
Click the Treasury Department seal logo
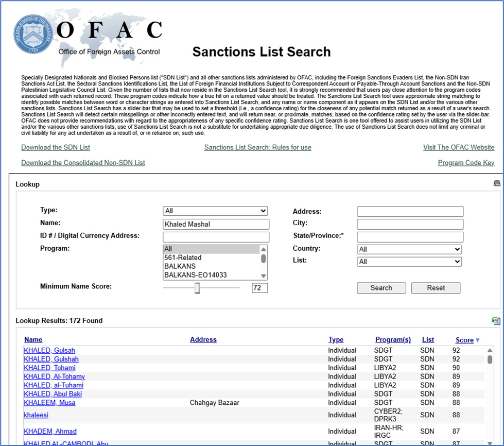point(33,34)
